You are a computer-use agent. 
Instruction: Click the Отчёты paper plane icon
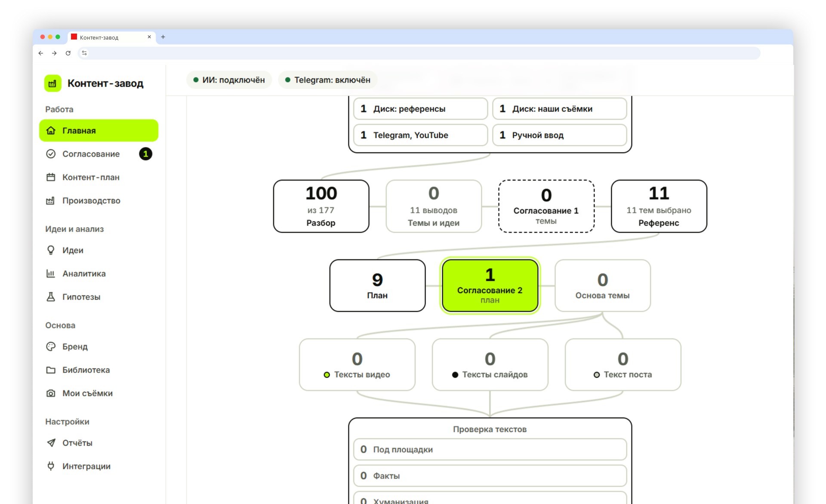coord(51,443)
